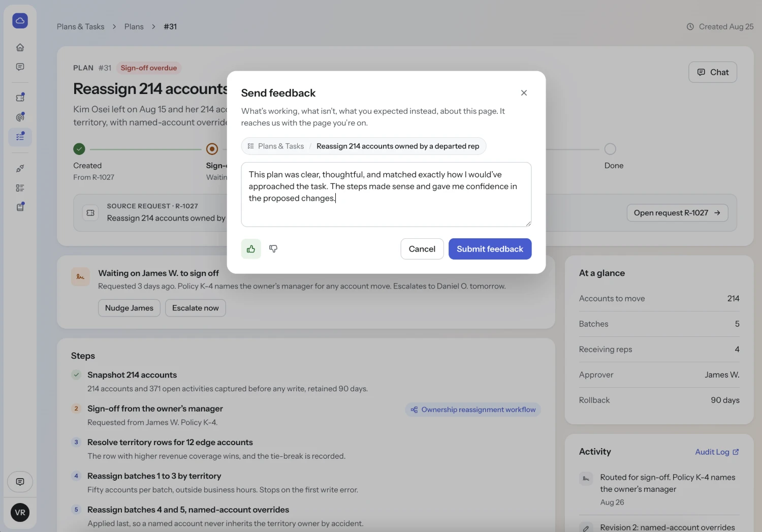
Task: Select the thumbs down rating
Action: pos(273,249)
